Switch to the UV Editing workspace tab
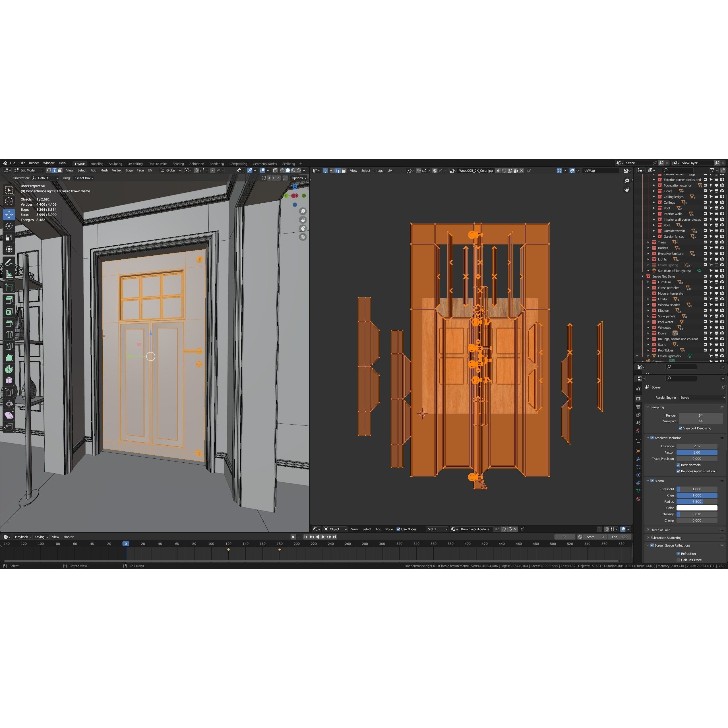This screenshot has width=728, height=728. click(x=135, y=164)
